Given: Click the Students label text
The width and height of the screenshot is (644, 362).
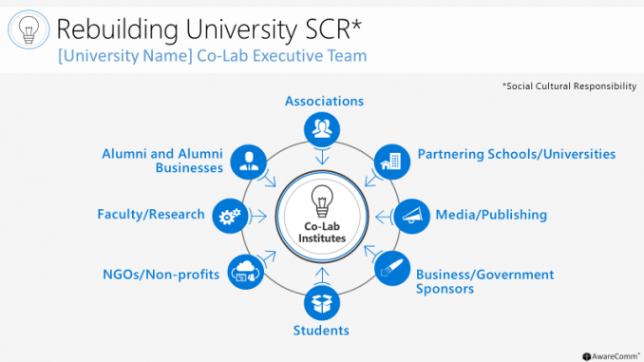Looking at the screenshot, I should tap(321, 331).
